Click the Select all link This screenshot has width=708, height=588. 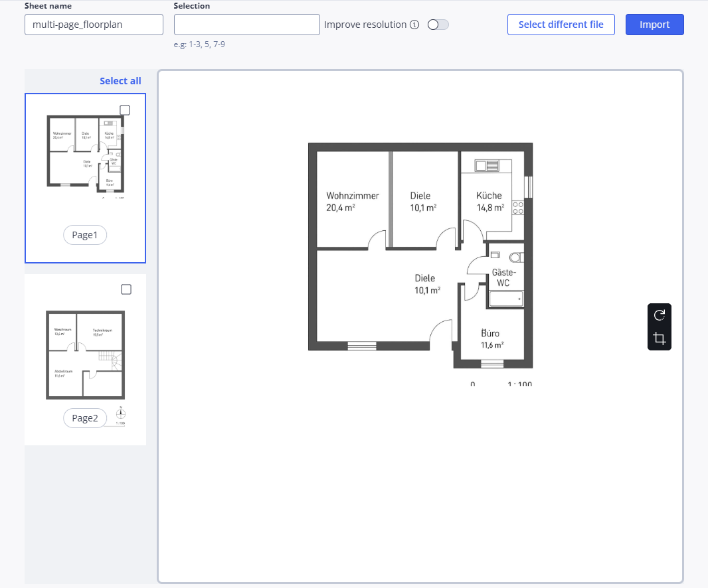pyautogui.click(x=120, y=81)
